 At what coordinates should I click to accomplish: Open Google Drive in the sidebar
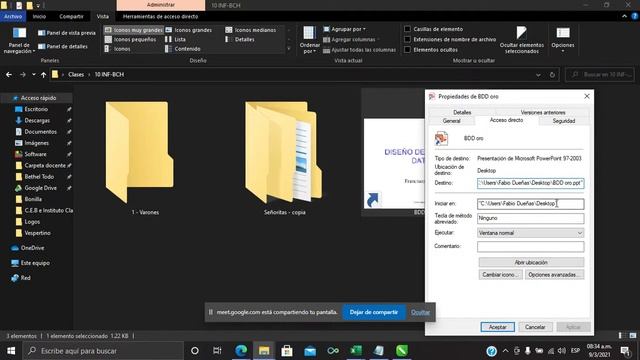pos(40,188)
